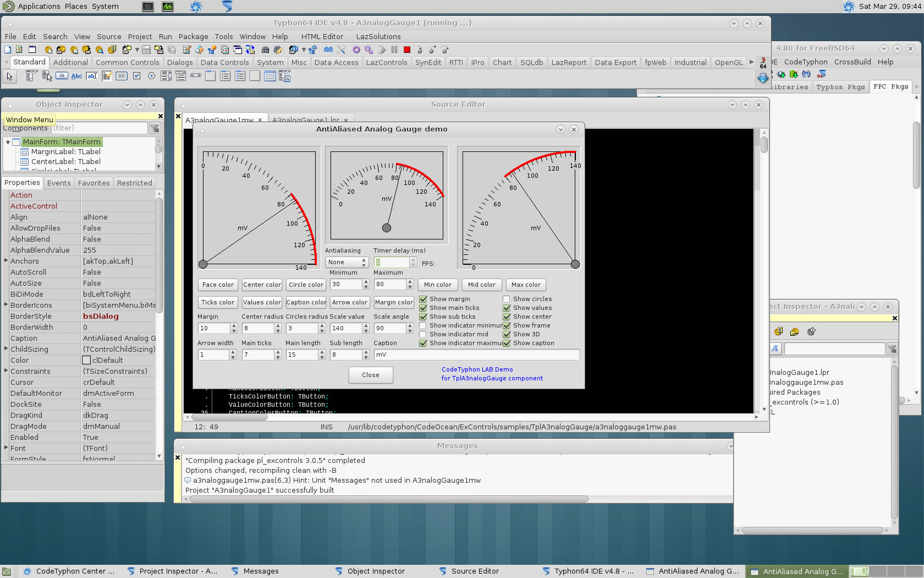Expand the Constraints property row

click(x=6, y=370)
